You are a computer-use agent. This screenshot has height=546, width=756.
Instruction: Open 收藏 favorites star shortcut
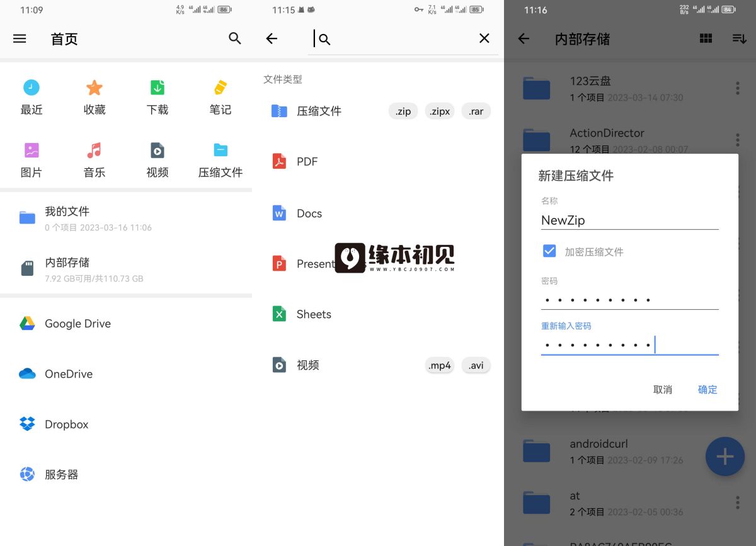(x=94, y=98)
